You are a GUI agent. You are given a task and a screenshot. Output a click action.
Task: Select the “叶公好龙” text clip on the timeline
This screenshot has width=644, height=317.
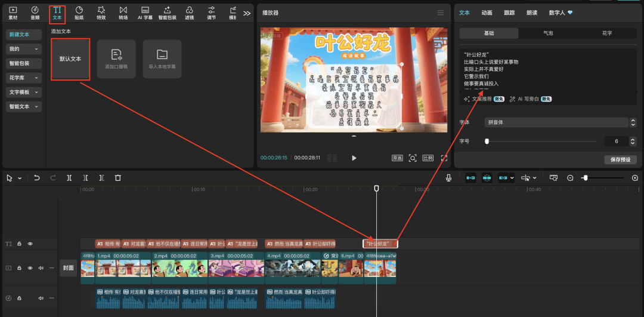coord(380,244)
